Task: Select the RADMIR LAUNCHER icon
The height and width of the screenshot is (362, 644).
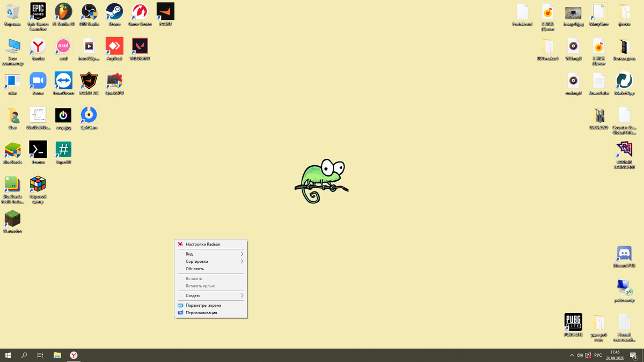Action: coord(624,155)
